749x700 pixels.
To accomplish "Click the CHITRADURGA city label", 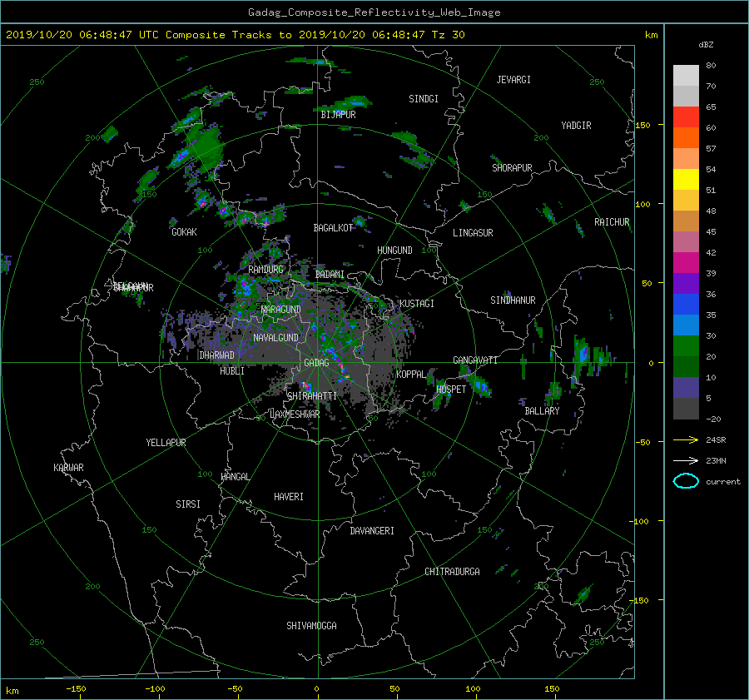I will pyautogui.click(x=452, y=572).
